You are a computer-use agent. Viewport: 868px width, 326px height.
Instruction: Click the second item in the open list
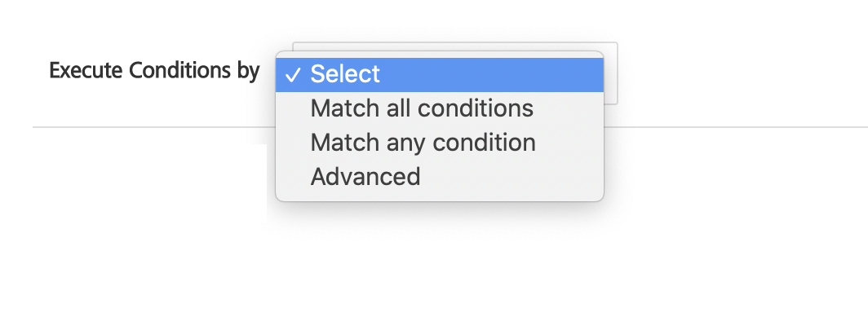coord(422,108)
